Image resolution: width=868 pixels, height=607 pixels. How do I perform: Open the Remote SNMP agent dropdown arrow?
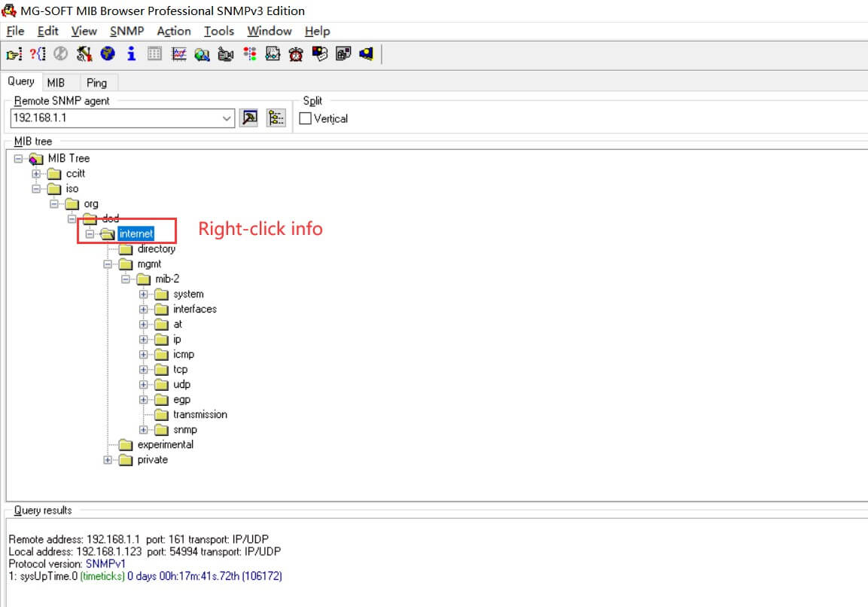(227, 118)
